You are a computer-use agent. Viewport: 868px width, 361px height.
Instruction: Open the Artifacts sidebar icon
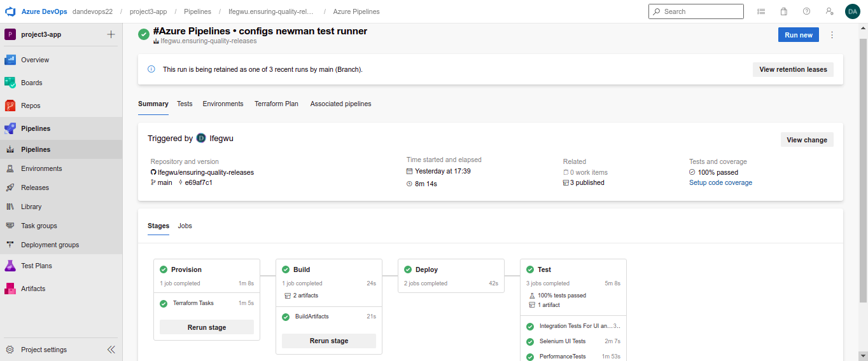coord(10,289)
